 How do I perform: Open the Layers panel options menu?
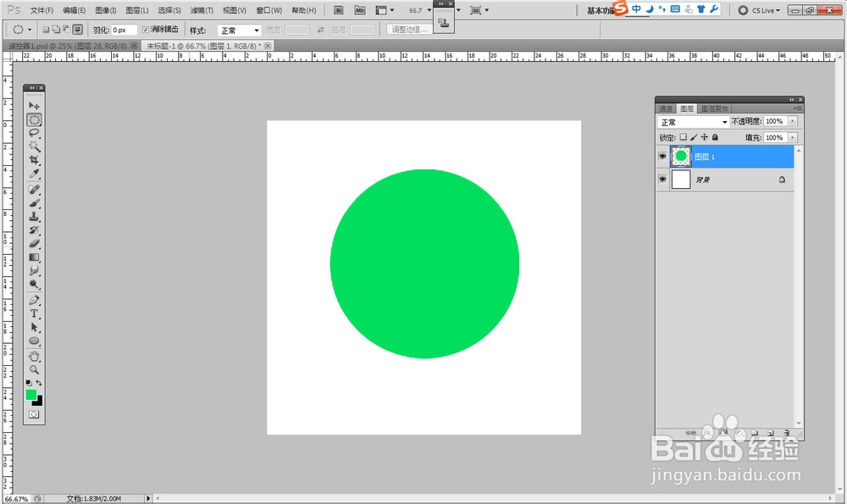point(797,108)
